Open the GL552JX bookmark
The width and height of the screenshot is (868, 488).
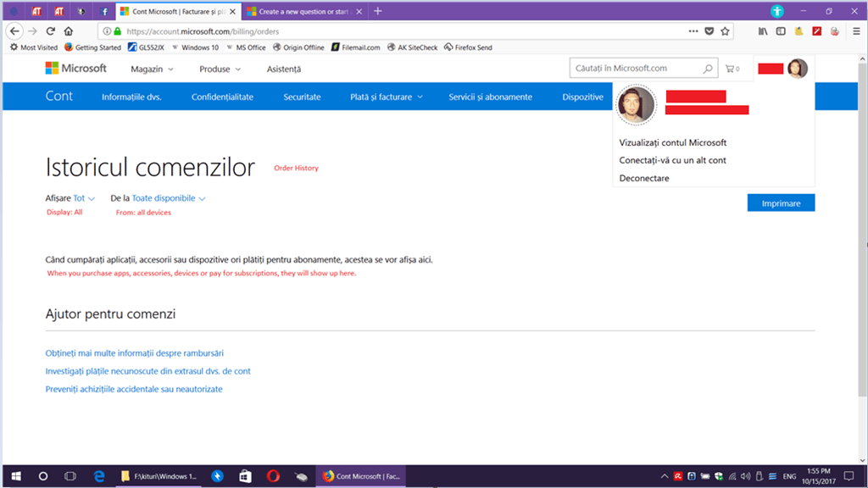[x=146, y=47]
